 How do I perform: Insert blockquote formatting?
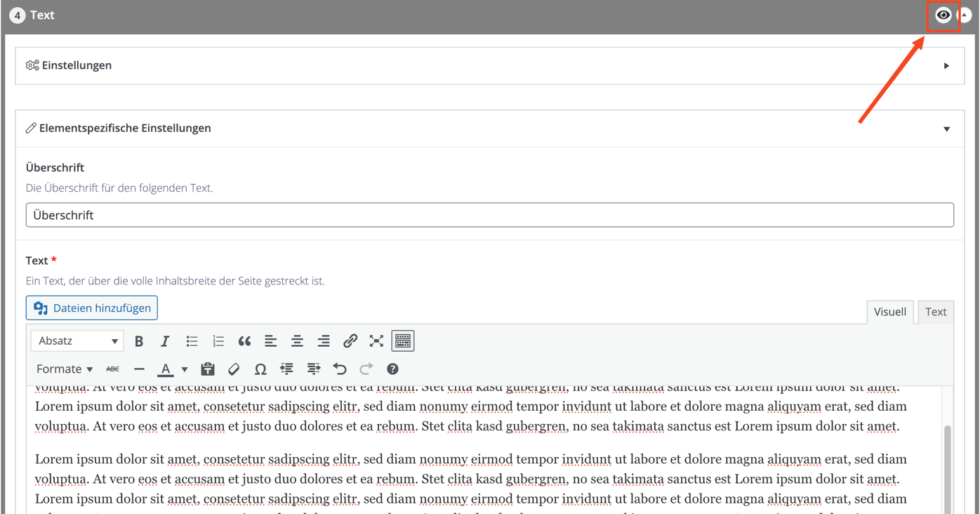[x=244, y=341]
